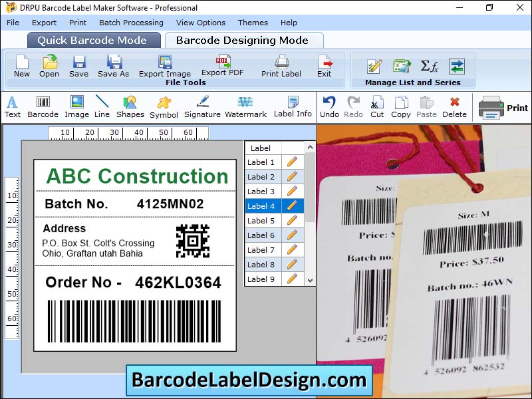
Task: Click the Export Image icon
Action: (x=165, y=63)
